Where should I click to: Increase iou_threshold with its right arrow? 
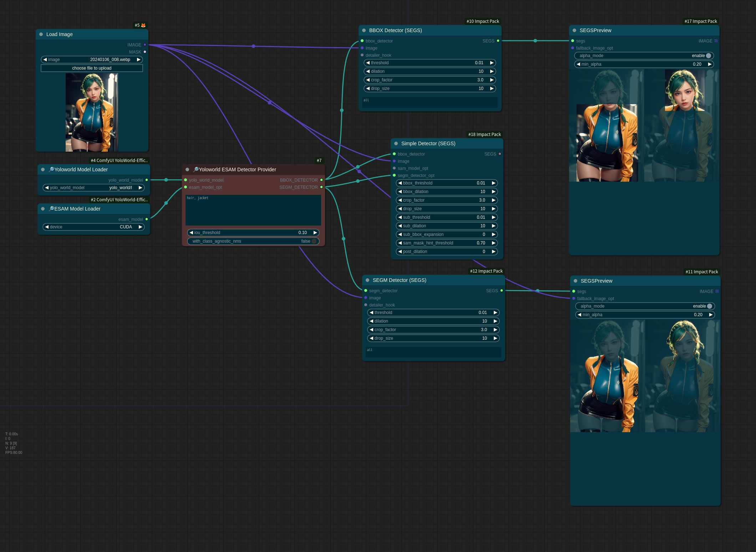[x=315, y=233]
